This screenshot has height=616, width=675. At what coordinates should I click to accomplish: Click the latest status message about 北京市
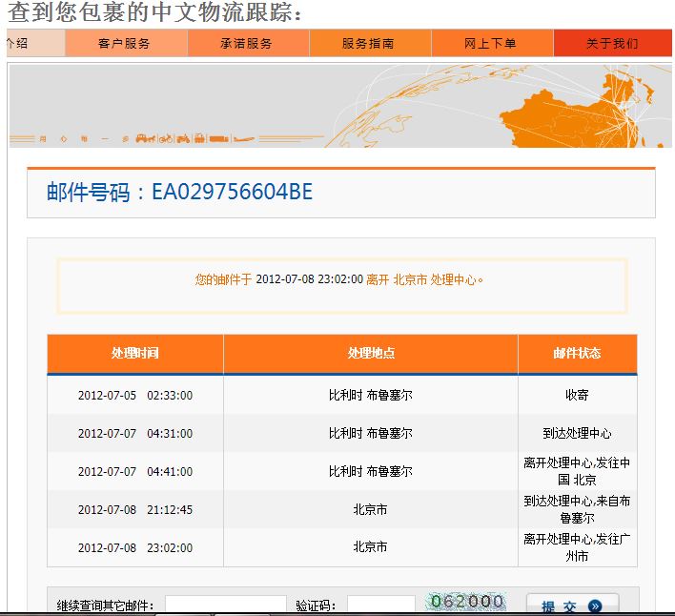[x=340, y=279]
